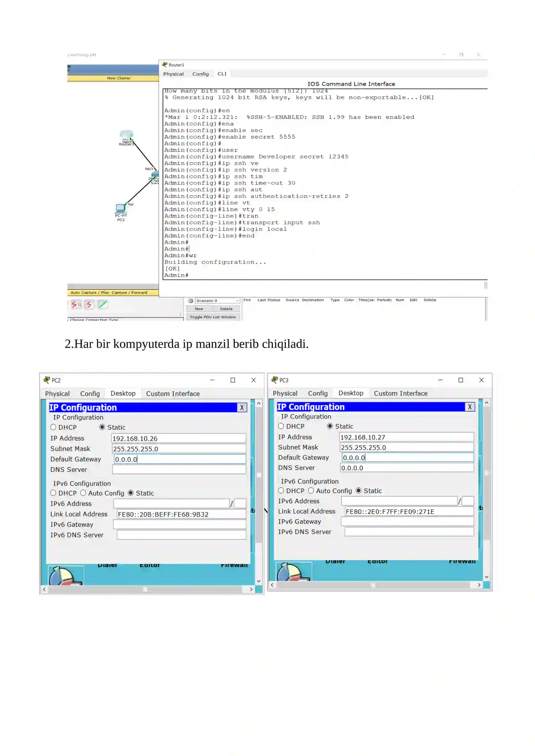Switch to CLI tab in Router3 window
Screen dimensions: 535x756
tap(222, 74)
